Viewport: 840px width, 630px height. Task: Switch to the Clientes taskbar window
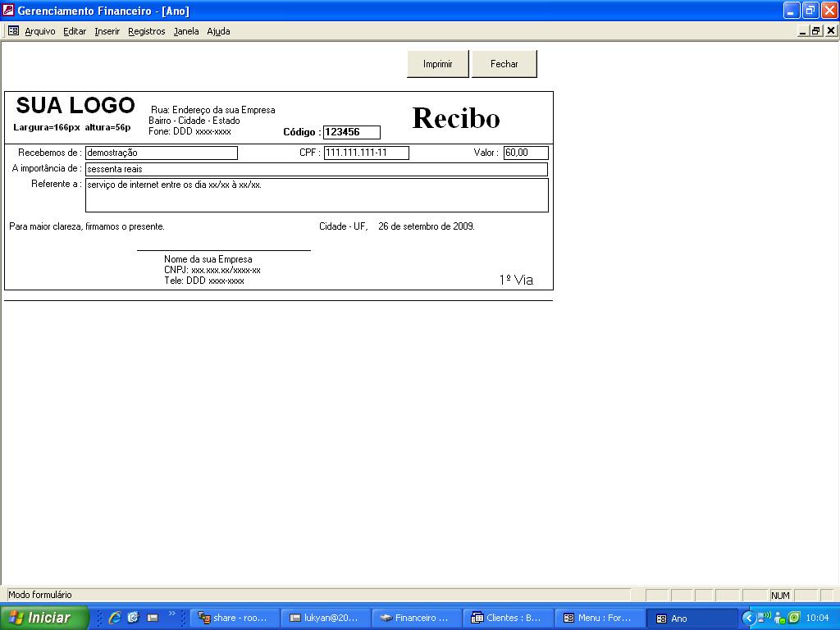pos(507,618)
